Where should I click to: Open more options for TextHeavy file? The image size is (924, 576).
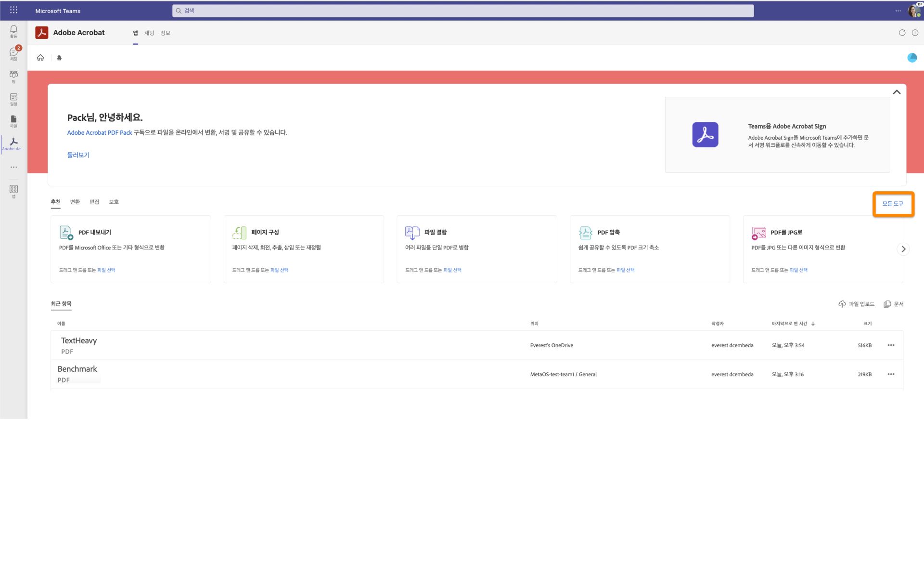[891, 345]
